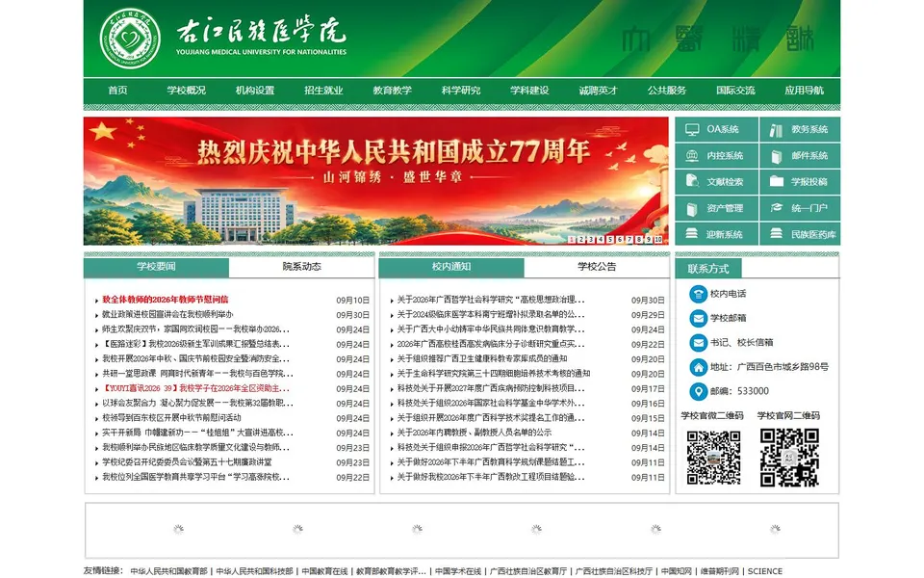Click the 迎新系统 stack icon
Image resolution: width=924 pixels, height=578 pixels.
[692, 234]
